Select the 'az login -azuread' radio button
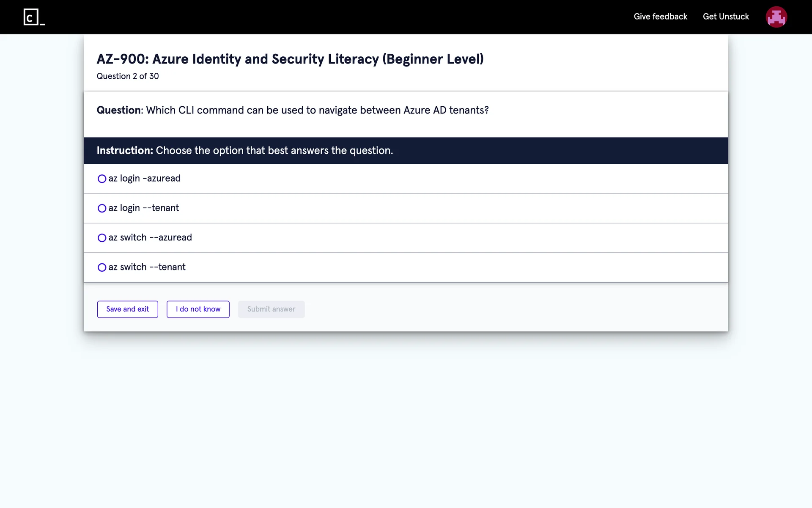The width and height of the screenshot is (812, 508). coord(102,179)
